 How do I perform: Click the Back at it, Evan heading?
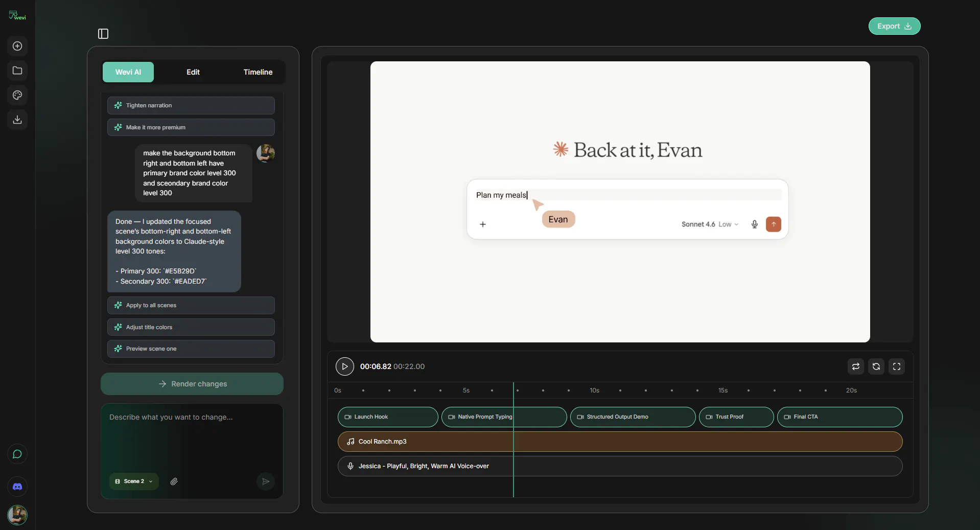[627, 150]
